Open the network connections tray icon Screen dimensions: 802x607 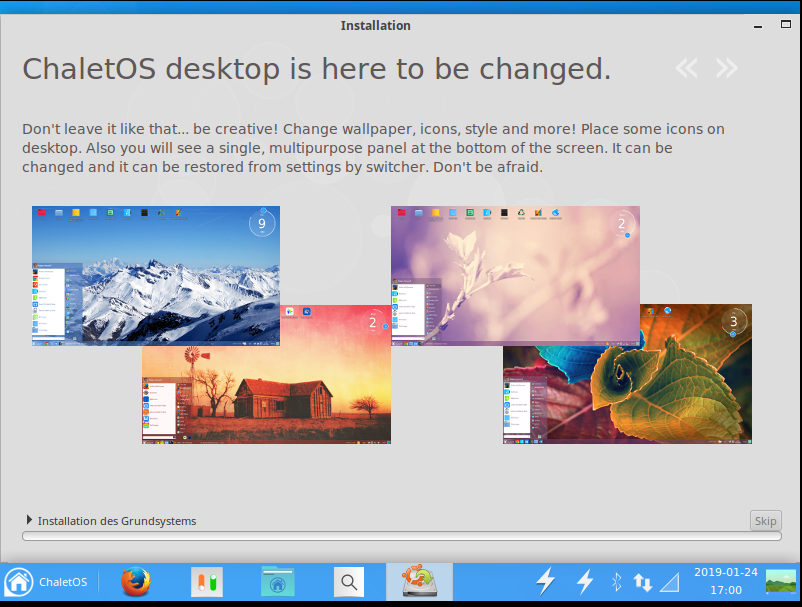[643, 581]
